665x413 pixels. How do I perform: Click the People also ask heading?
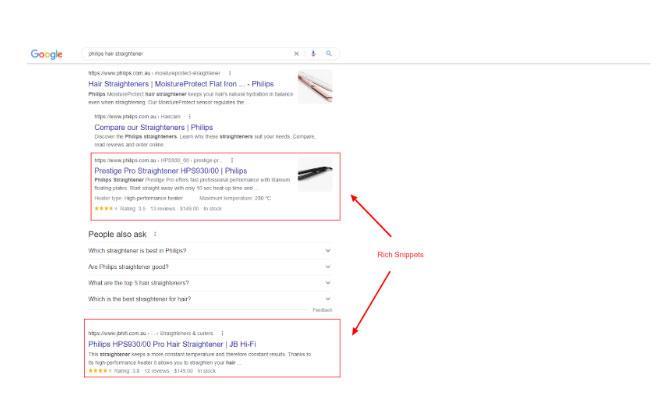tap(117, 234)
